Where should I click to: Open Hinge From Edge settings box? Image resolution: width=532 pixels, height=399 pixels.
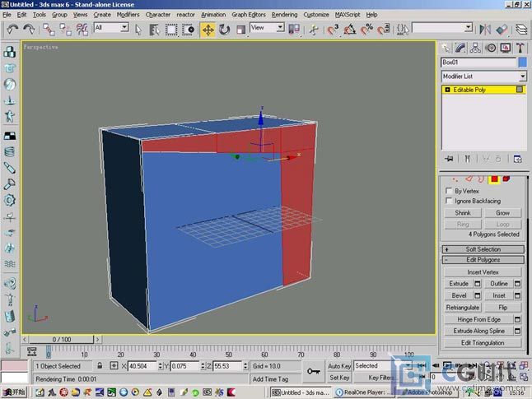click(517, 319)
